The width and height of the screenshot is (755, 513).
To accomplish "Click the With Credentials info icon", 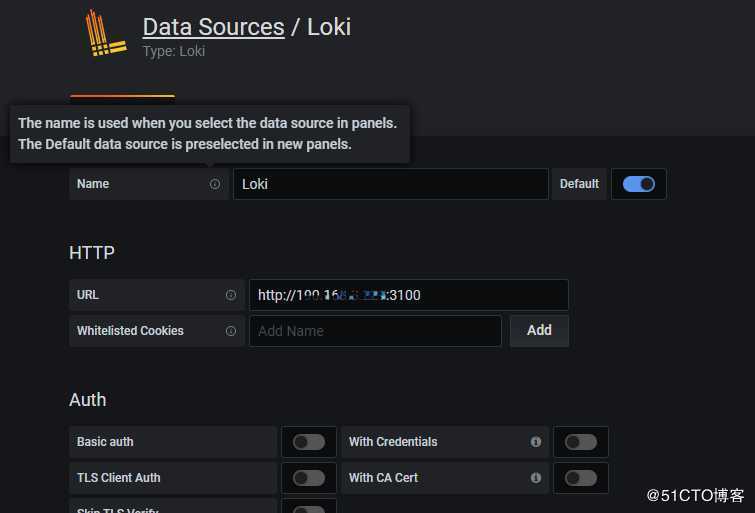I will tap(535, 442).
